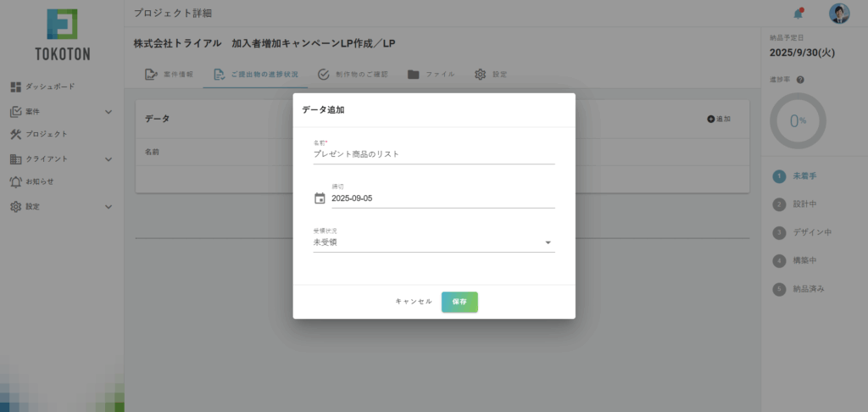Screen dimensions: 868x412
Task: Open the user profile avatar
Action: click(x=838, y=14)
